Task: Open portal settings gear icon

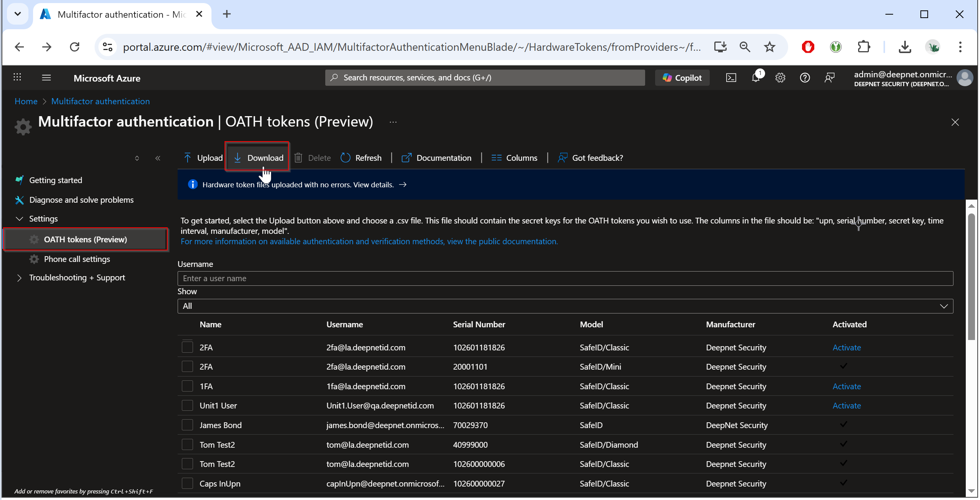Action: tap(780, 78)
